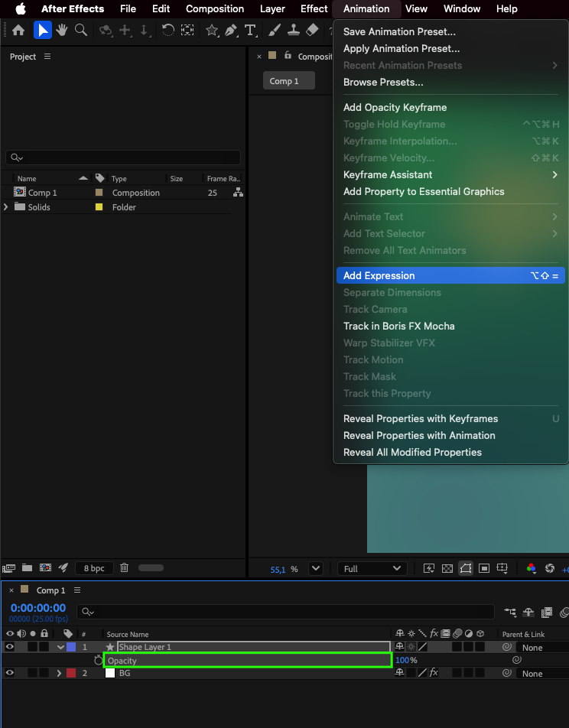The image size is (569, 728).
Task: Expand the Solids folder
Action: (x=6, y=206)
